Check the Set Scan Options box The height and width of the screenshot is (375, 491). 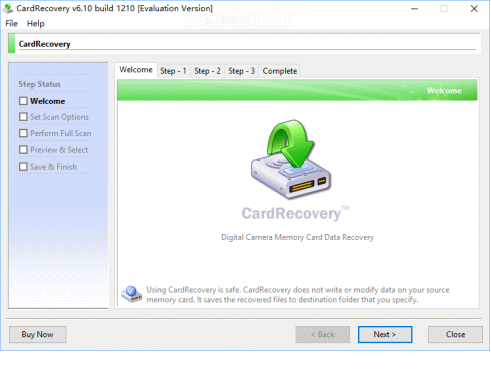click(x=23, y=117)
